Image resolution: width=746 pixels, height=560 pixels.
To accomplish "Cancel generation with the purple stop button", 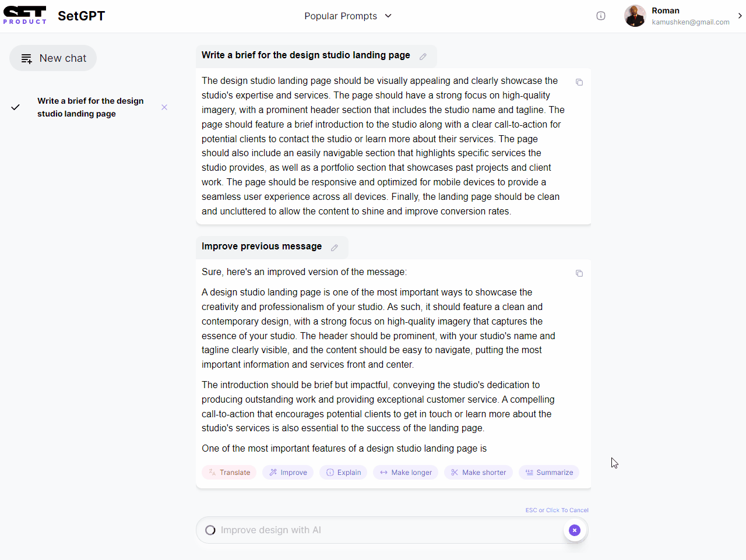I will [575, 530].
